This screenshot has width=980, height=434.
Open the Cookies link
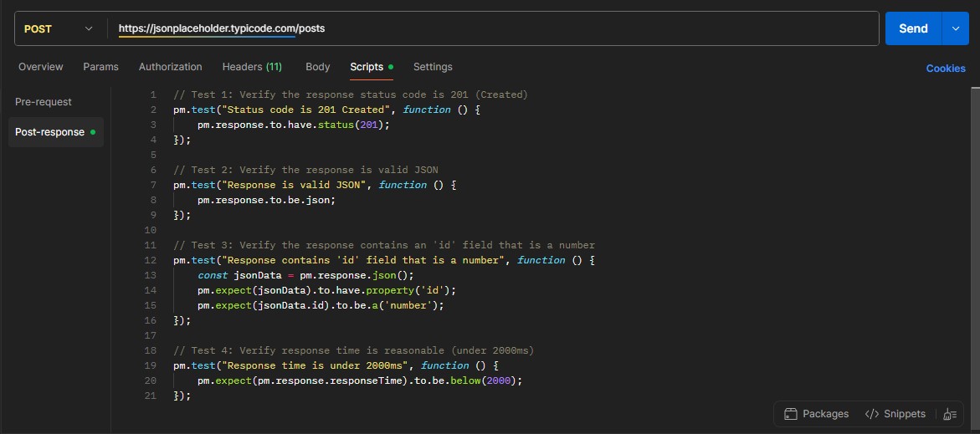pos(946,69)
